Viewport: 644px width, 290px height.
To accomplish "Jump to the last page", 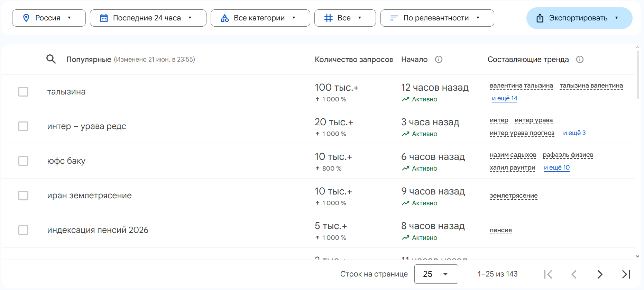I will pos(626,274).
